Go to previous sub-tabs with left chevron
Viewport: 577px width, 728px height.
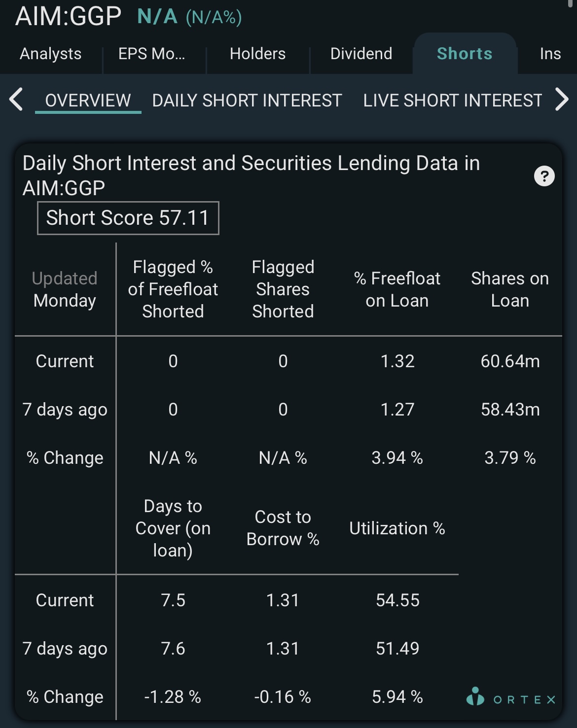[16, 100]
